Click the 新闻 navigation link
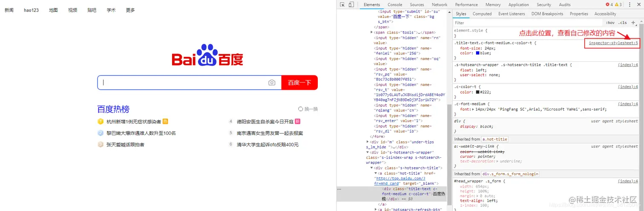The width and height of the screenshot is (644, 211). [x=9, y=10]
